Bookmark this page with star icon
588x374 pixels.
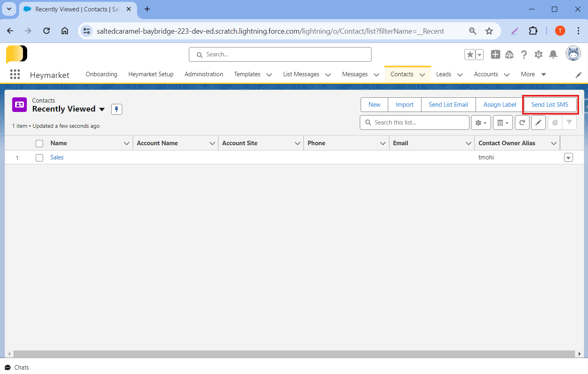(x=489, y=31)
